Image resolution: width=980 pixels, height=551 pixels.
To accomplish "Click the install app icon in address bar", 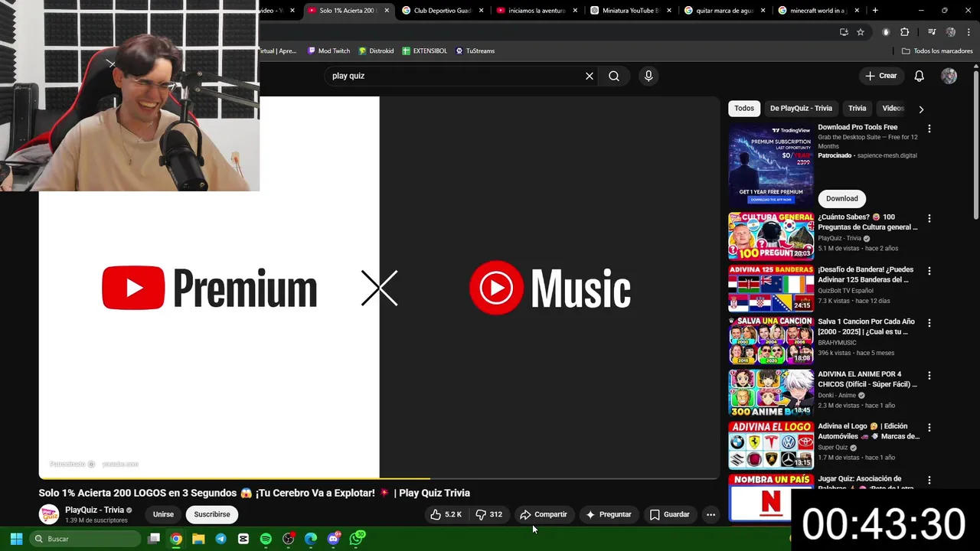I will click(x=844, y=32).
